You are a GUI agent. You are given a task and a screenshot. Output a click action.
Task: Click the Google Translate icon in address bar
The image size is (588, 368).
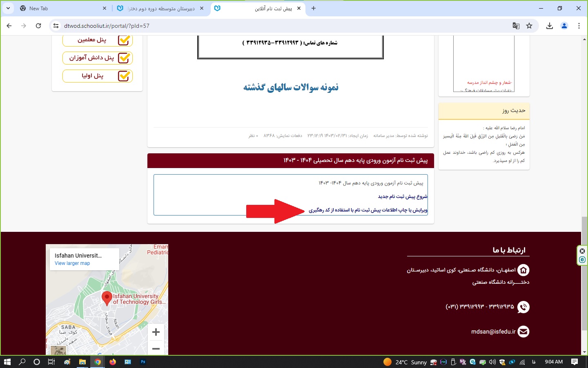coord(516,26)
